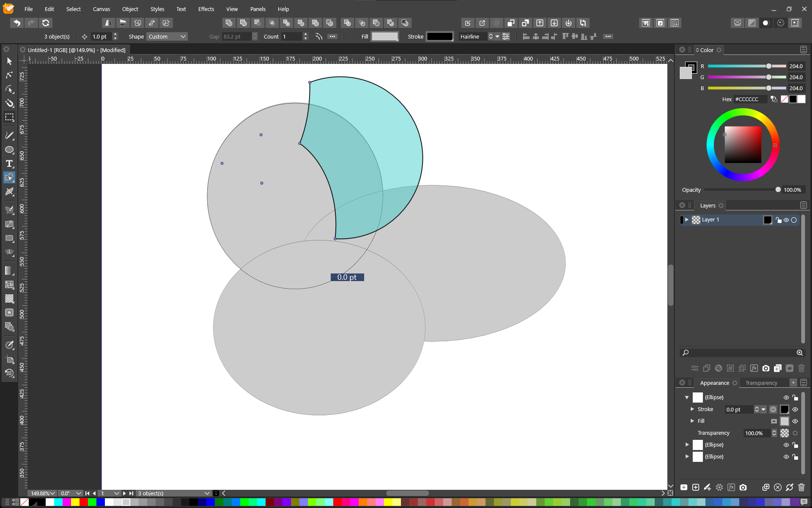Switch to the Transparency tab
Image resolution: width=812 pixels, height=508 pixels.
pos(761,383)
